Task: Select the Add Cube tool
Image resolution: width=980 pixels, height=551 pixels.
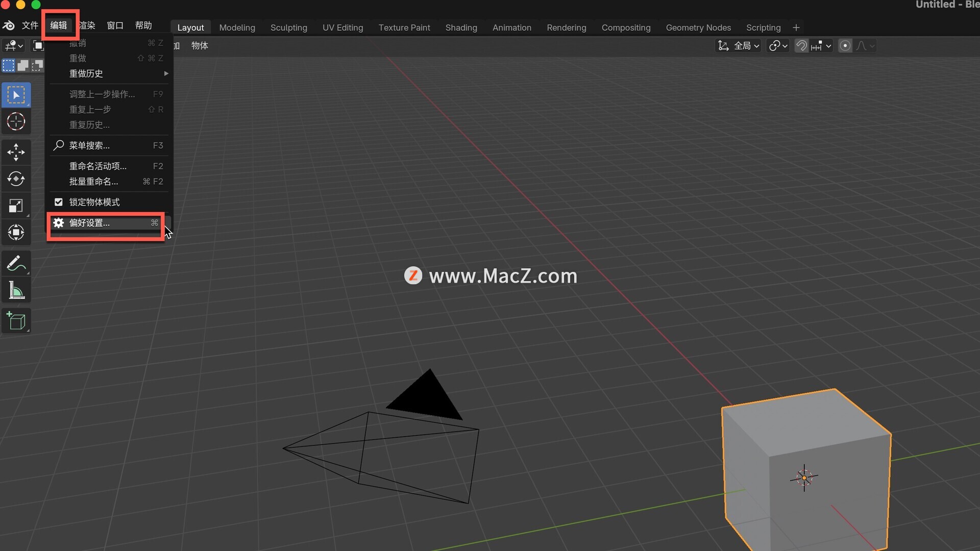Action: (x=16, y=321)
